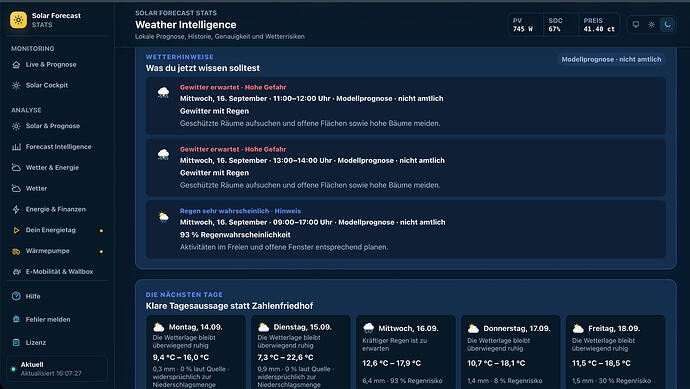Screen dimensions: 690x389
Task: Click the PREIS 41.40 ct stat
Action: click(x=599, y=25)
